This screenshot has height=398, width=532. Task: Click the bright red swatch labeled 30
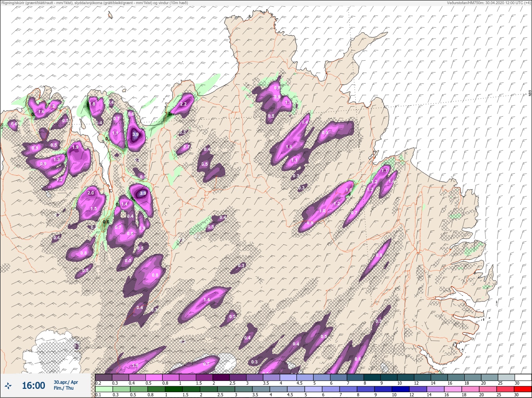(523, 389)
